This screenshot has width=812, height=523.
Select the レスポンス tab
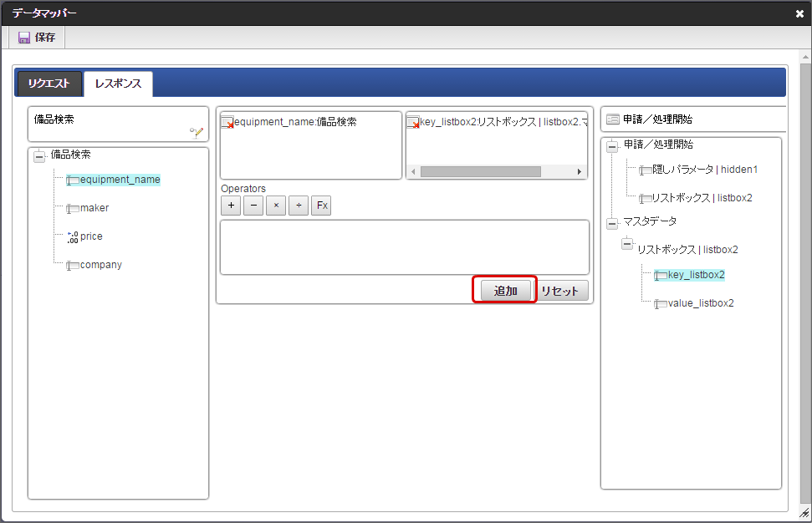point(118,84)
